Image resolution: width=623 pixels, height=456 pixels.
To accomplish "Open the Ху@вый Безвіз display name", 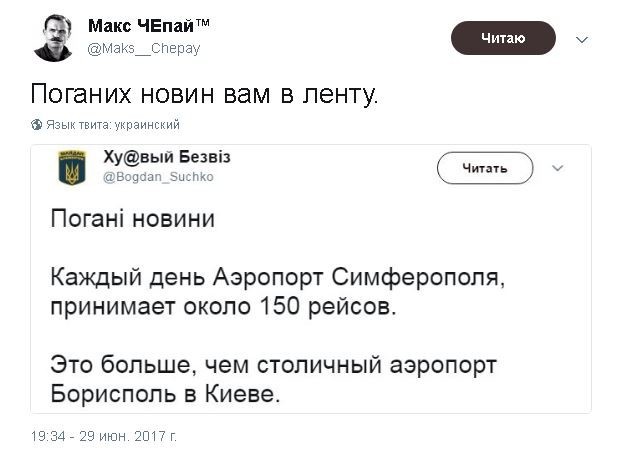I will coord(167,157).
